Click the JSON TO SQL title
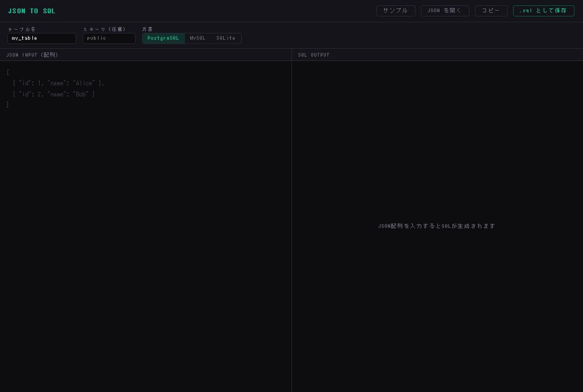 click(32, 11)
